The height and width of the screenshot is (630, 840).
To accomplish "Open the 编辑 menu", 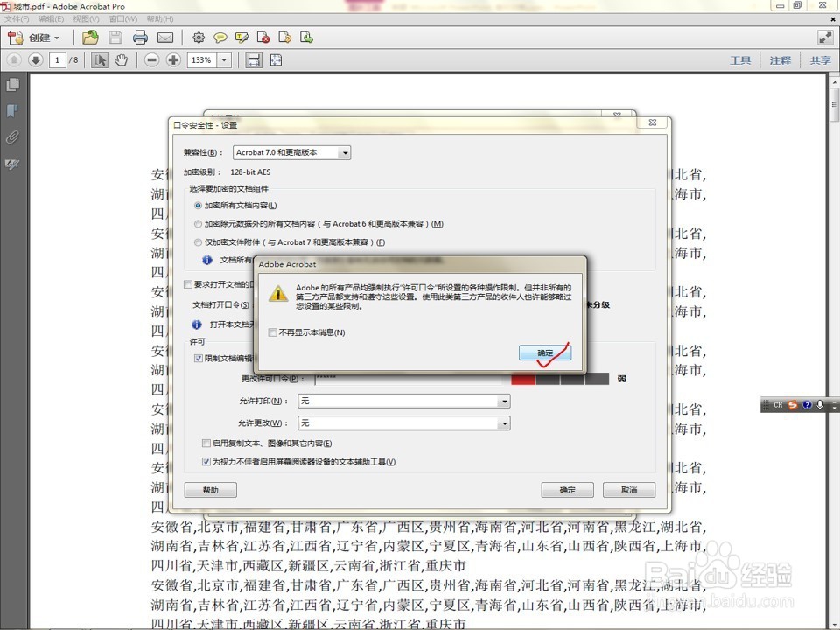I will pyautogui.click(x=51, y=18).
